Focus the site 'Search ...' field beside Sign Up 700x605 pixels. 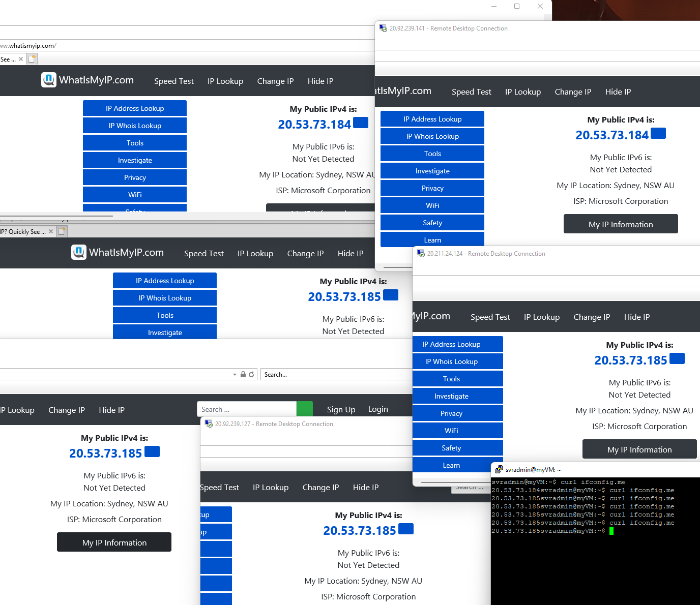247,409
